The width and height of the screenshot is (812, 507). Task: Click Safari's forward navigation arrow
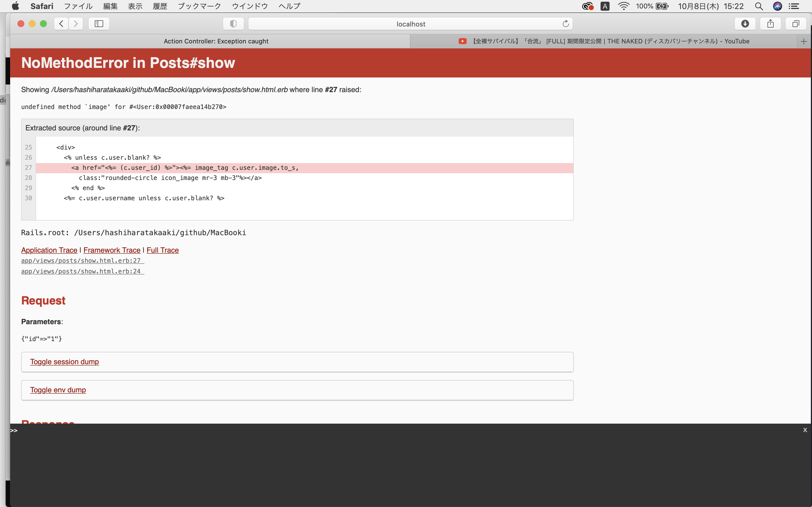point(76,24)
